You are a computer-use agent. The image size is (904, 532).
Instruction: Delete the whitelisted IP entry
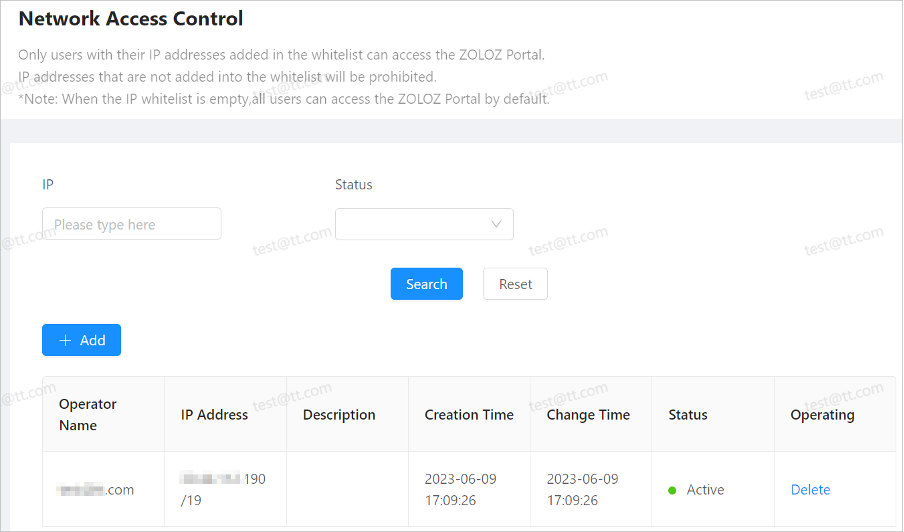click(x=810, y=490)
